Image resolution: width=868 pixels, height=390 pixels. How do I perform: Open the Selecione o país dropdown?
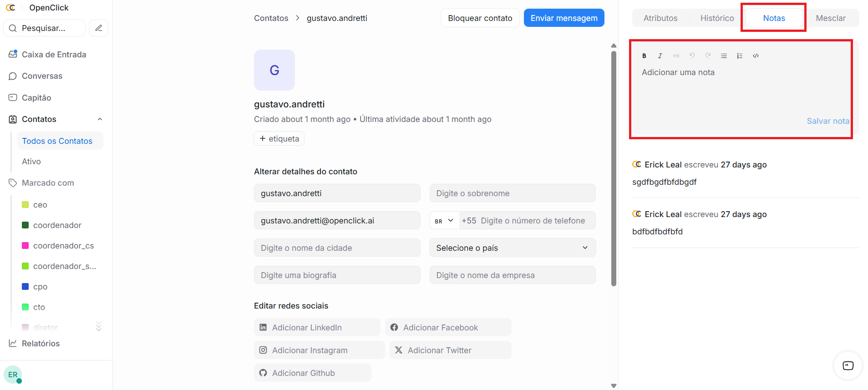[512, 248]
